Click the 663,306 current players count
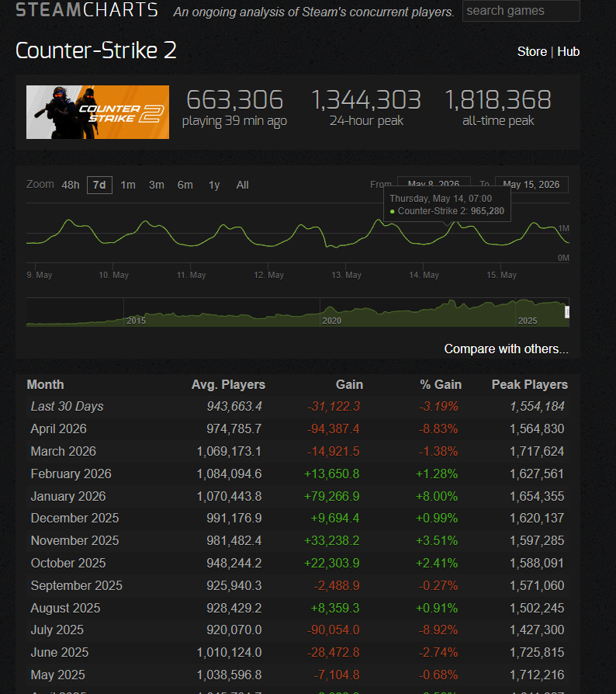This screenshot has height=694, width=616. (x=234, y=99)
